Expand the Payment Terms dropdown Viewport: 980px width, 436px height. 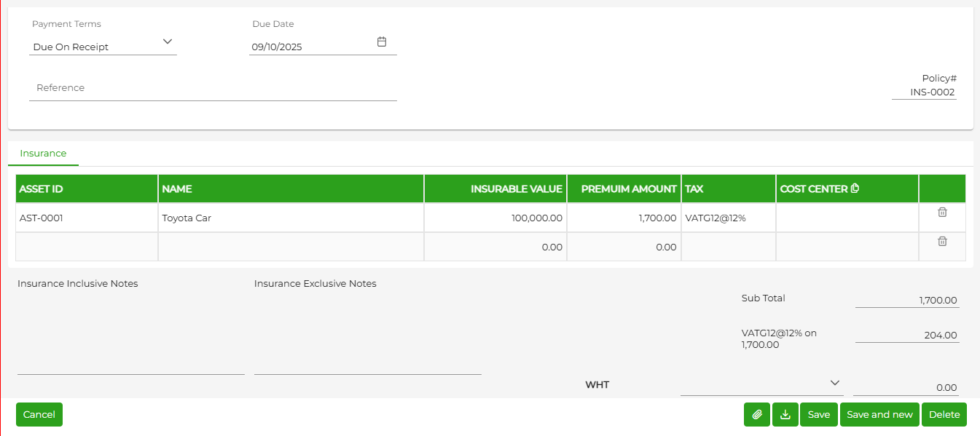pos(168,41)
